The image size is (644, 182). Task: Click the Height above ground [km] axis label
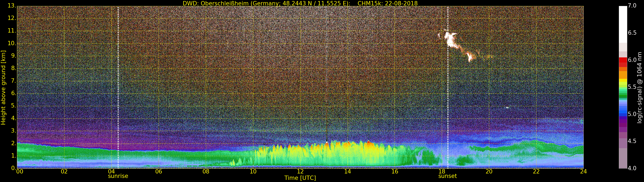pyautogui.click(x=3, y=87)
